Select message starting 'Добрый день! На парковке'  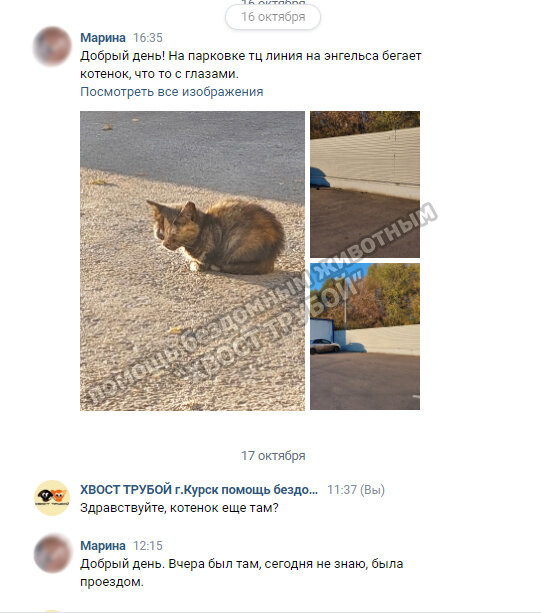(251, 65)
